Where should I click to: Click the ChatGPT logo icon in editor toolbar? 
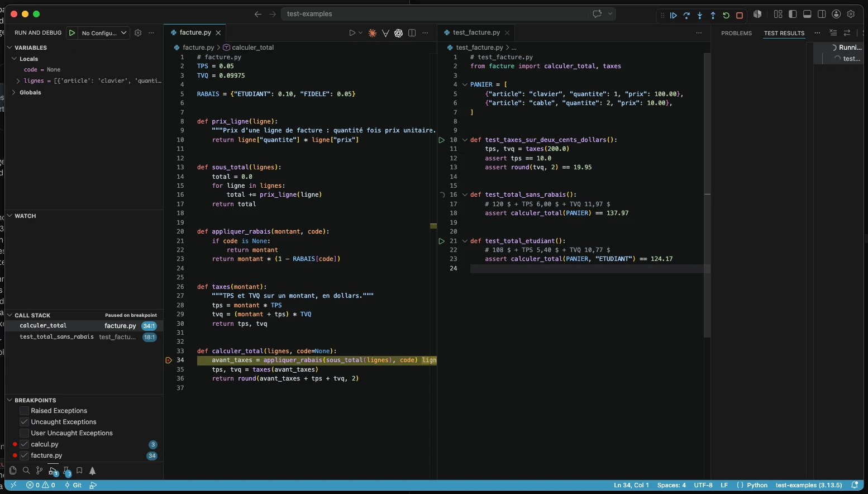[x=398, y=33]
